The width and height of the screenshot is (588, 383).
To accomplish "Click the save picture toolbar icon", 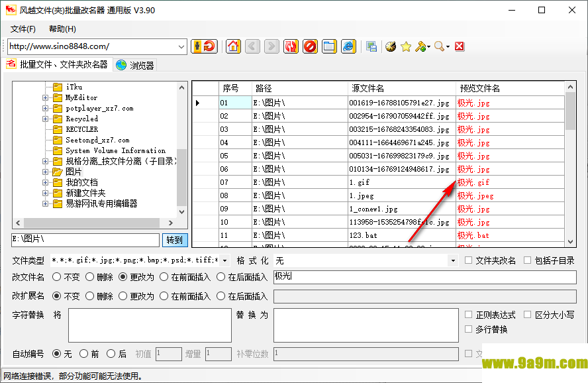I will coord(371,46).
